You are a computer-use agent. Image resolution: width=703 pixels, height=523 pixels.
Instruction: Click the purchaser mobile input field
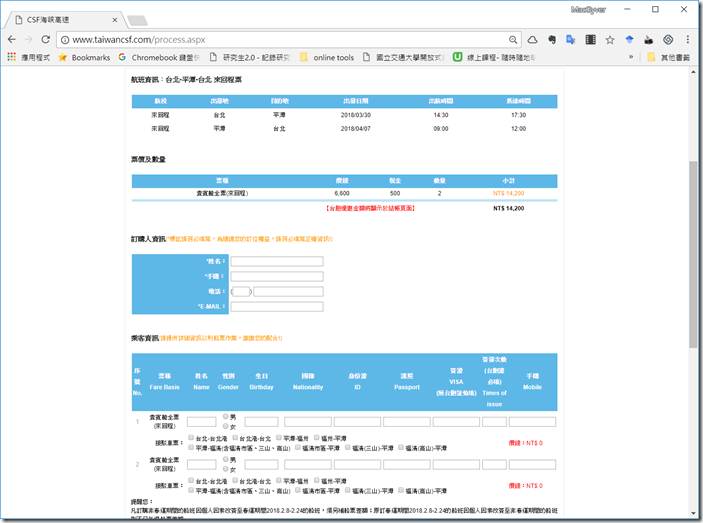(x=277, y=277)
